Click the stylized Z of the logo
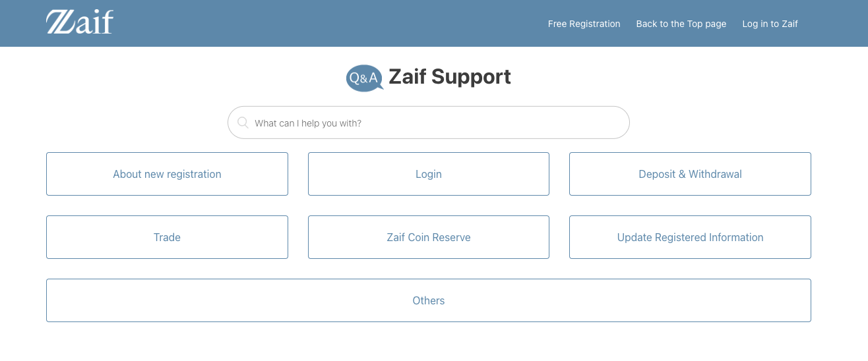The width and height of the screenshot is (868, 361). tap(63, 22)
